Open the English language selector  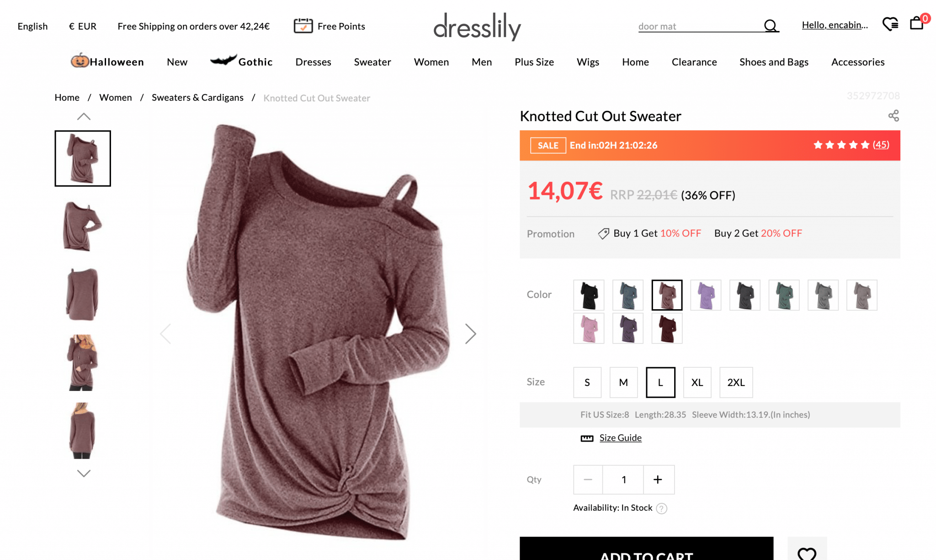click(x=32, y=26)
